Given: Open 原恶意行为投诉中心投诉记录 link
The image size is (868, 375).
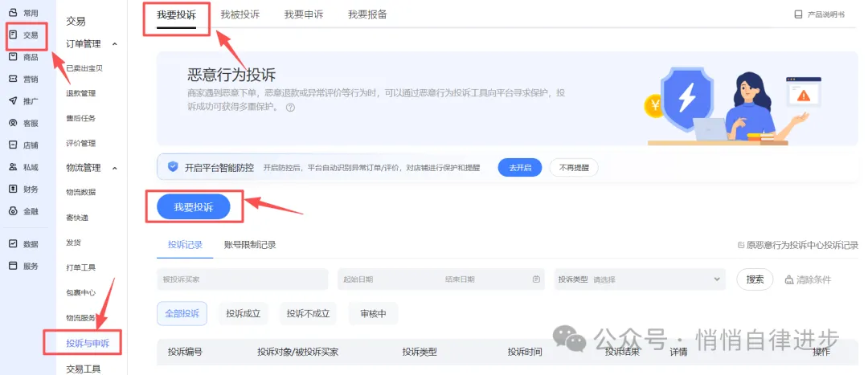Looking at the screenshot, I should coord(802,245).
